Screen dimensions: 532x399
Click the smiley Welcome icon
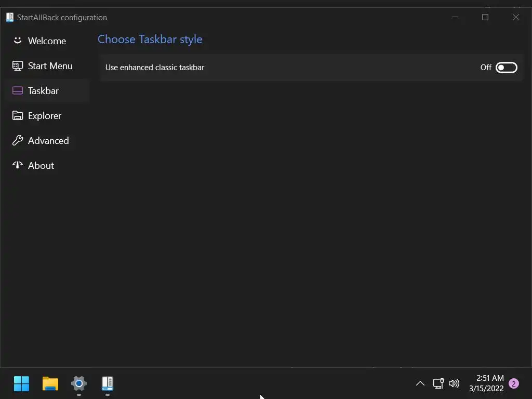(x=18, y=41)
